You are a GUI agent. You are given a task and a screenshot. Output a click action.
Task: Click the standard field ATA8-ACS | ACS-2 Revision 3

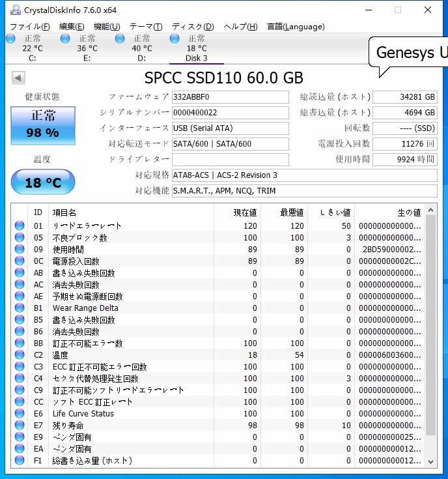305,175
